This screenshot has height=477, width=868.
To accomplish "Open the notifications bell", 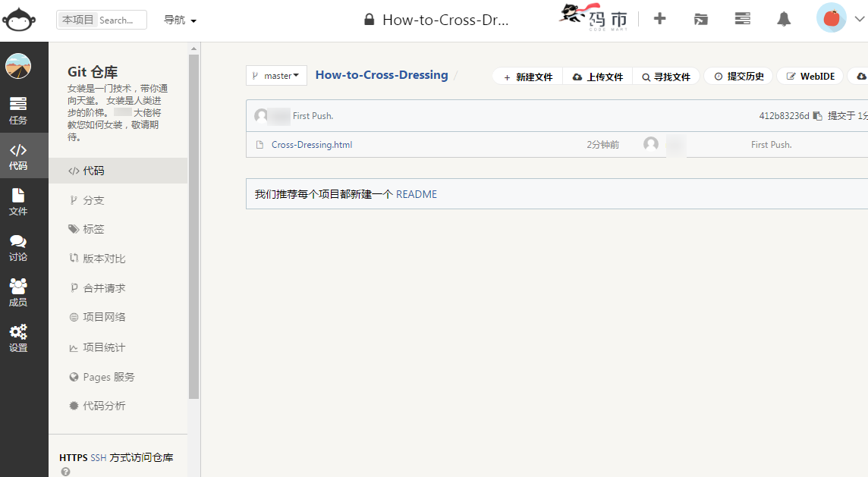I will point(784,20).
